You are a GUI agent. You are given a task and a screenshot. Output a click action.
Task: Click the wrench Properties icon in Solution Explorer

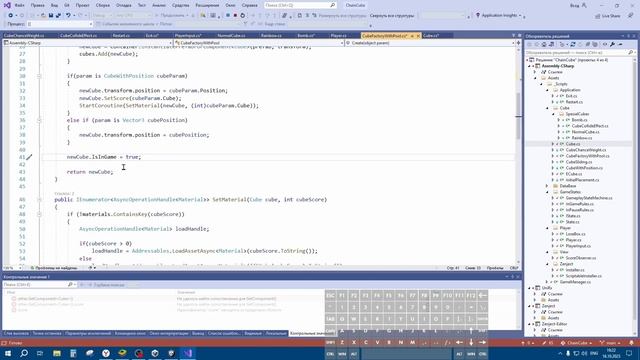tap(612, 44)
